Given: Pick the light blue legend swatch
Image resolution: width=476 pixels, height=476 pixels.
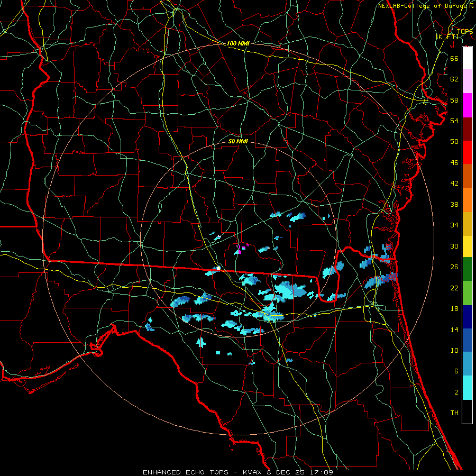Looking at the screenshot, I should click(467, 364).
